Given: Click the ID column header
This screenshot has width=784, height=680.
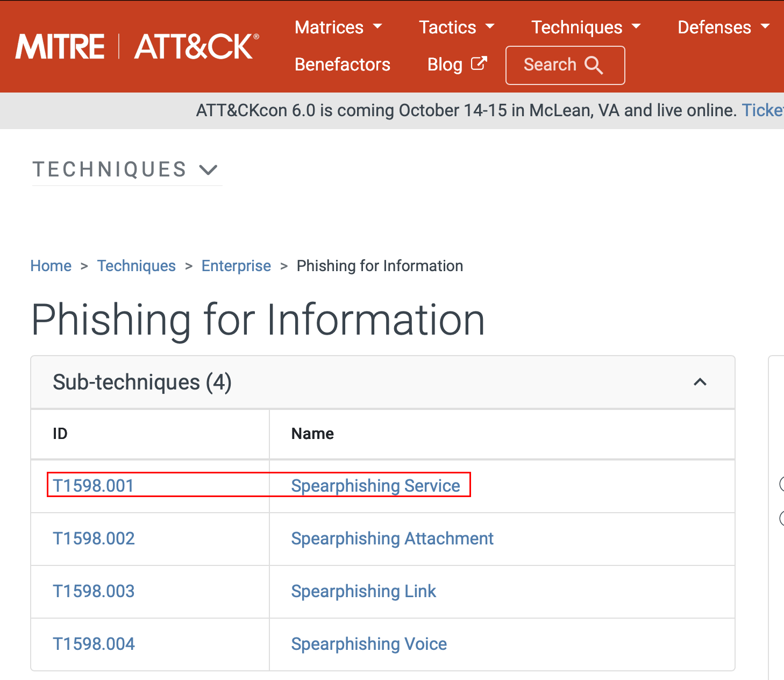Looking at the screenshot, I should pos(60,434).
